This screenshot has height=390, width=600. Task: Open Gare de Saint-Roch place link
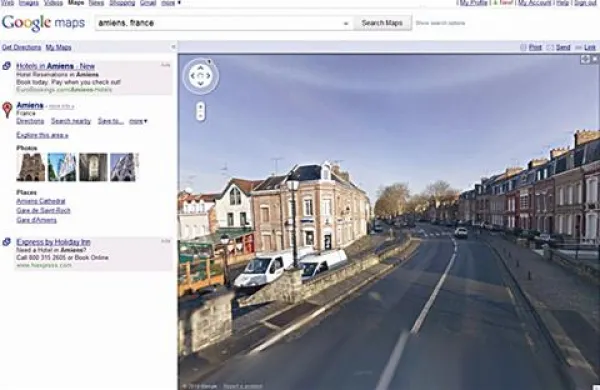point(43,211)
